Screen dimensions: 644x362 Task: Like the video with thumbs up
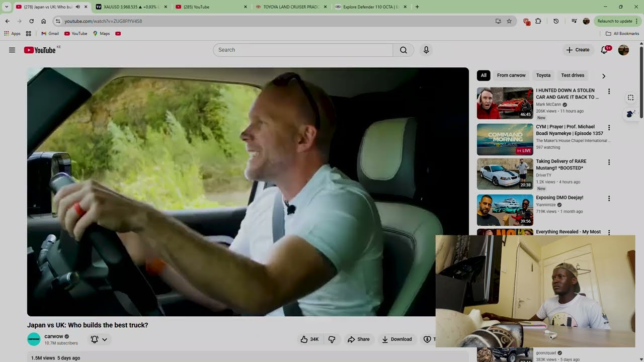point(309,339)
